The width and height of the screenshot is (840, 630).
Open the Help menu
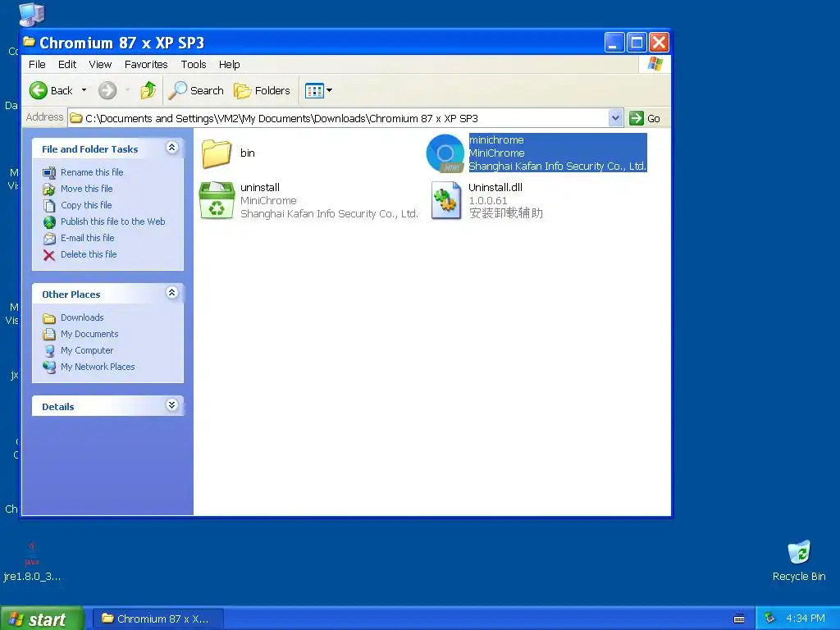tap(230, 64)
